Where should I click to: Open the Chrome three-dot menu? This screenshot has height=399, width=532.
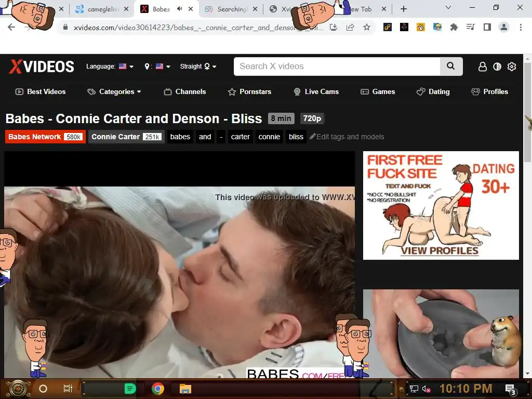521,27
